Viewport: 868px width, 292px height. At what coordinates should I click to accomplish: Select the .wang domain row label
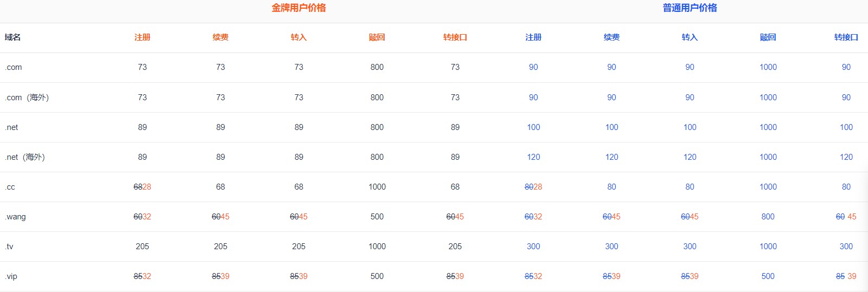tap(15, 217)
